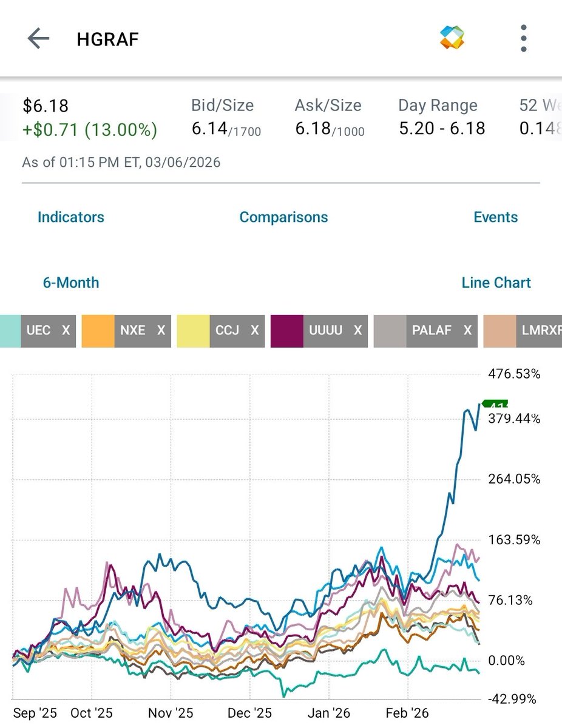
Task: Open the three-dot overflow menu
Action: coord(524,39)
